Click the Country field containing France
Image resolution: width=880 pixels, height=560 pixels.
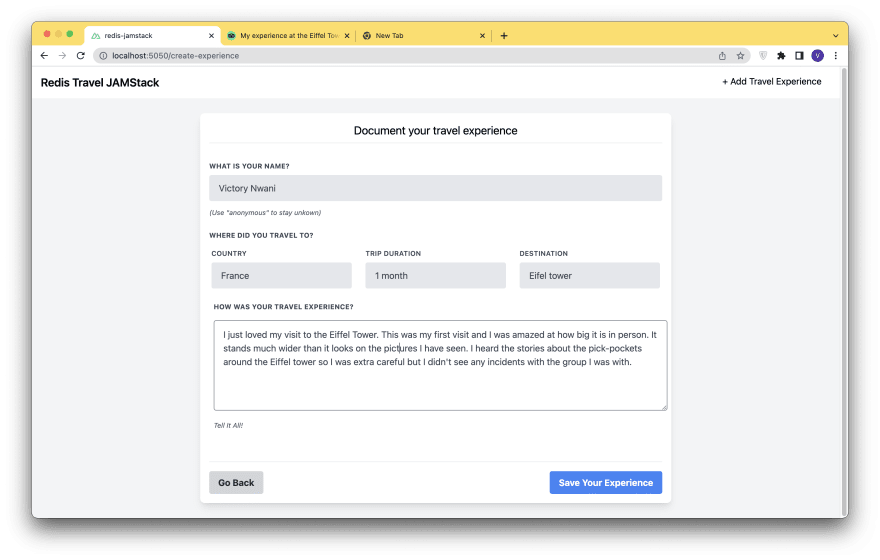pyautogui.click(x=282, y=276)
